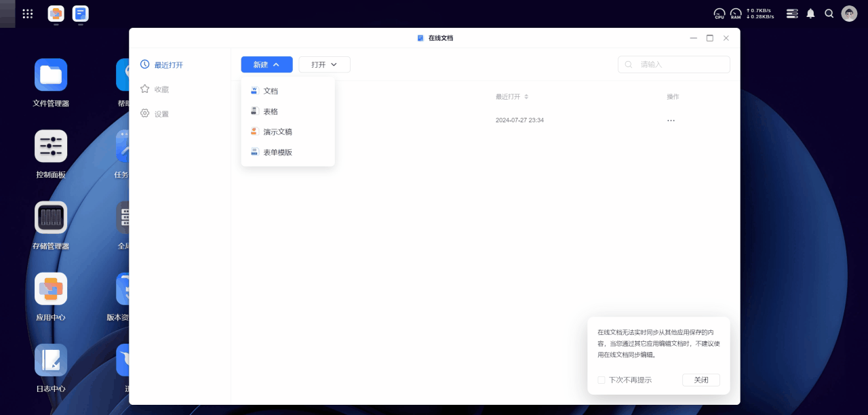The width and height of the screenshot is (868, 415).
Task: Collapse the 新建 dropdown button
Action: point(267,64)
